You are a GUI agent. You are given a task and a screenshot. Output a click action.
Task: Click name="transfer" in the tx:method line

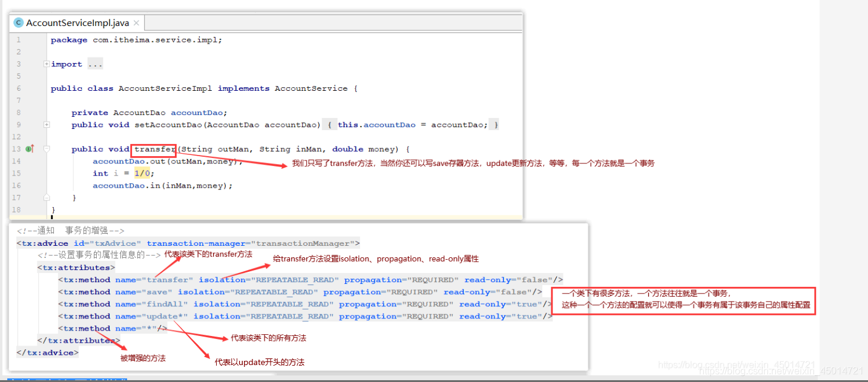pos(154,280)
